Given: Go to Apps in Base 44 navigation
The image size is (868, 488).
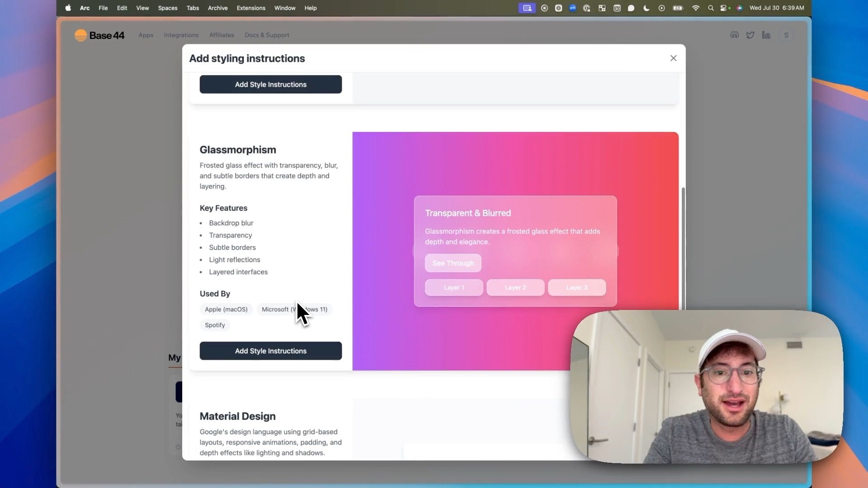Looking at the screenshot, I should (x=146, y=35).
